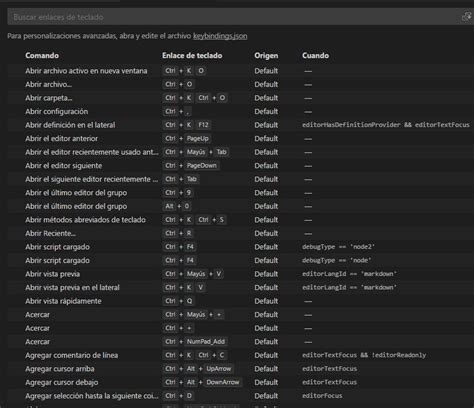
Task: Click the 'editorFocus' condition text
Action: coord(322,396)
